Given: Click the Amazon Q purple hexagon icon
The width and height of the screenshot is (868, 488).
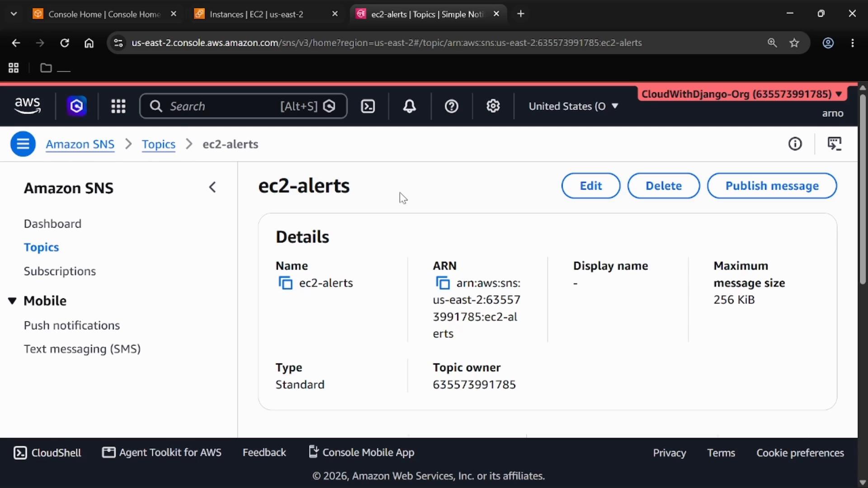Looking at the screenshot, I should pyautogui.click(x=76, y=106).
